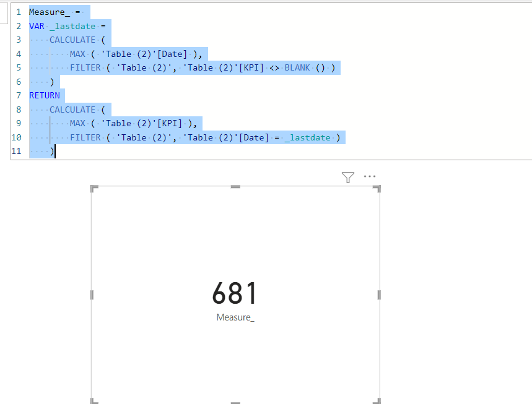Click the Measure_ label under the card value
The image size is (532, 404).
pyautogui.click(x=235, y=317)
